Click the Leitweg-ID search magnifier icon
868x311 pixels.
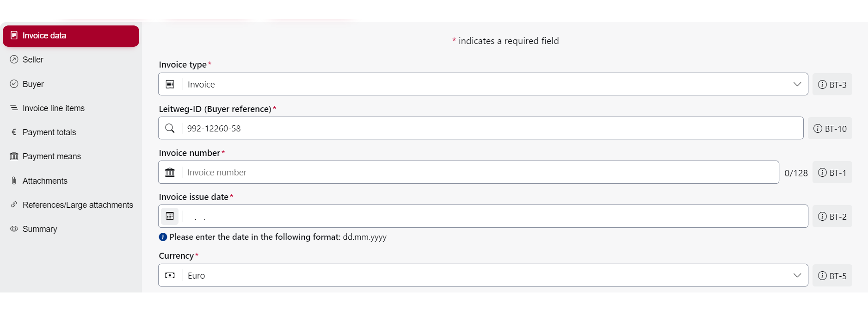[170, 128]
